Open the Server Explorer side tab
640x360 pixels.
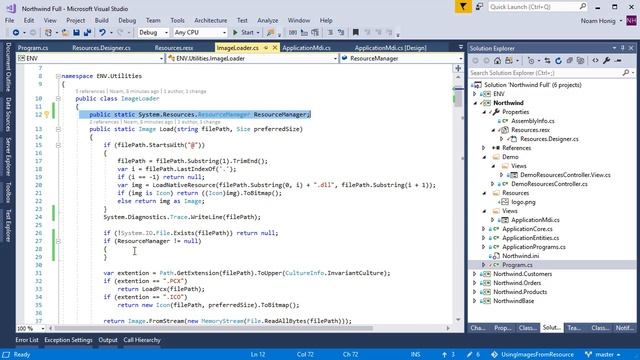click(8, 157)
